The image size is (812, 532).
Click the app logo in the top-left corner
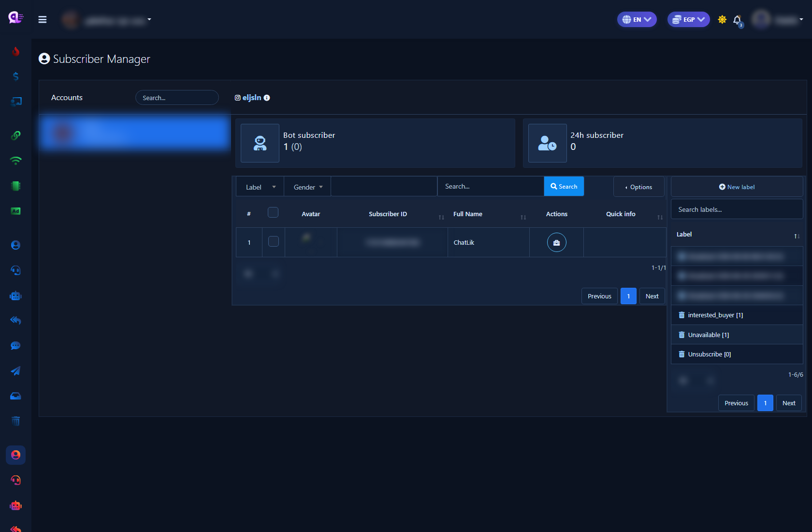coord(15,18)
